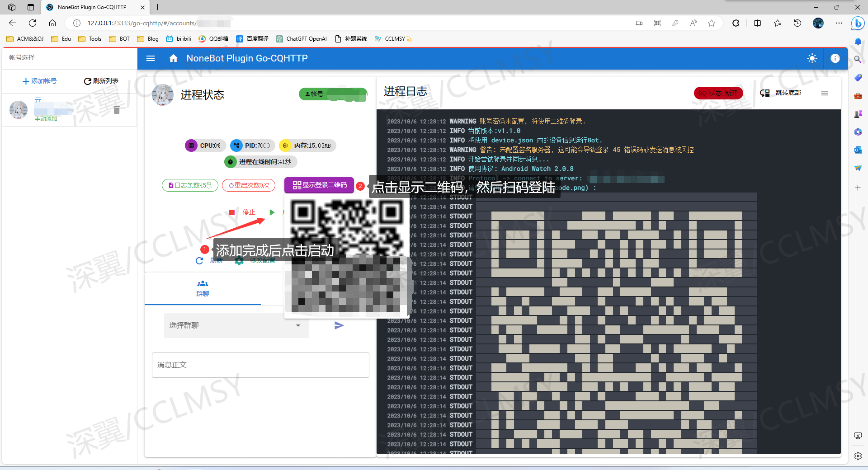Viewport: 868px width, 470px height.
Task: Click 刷新列表 to refresh account list
Action: (x=101, y=81)
